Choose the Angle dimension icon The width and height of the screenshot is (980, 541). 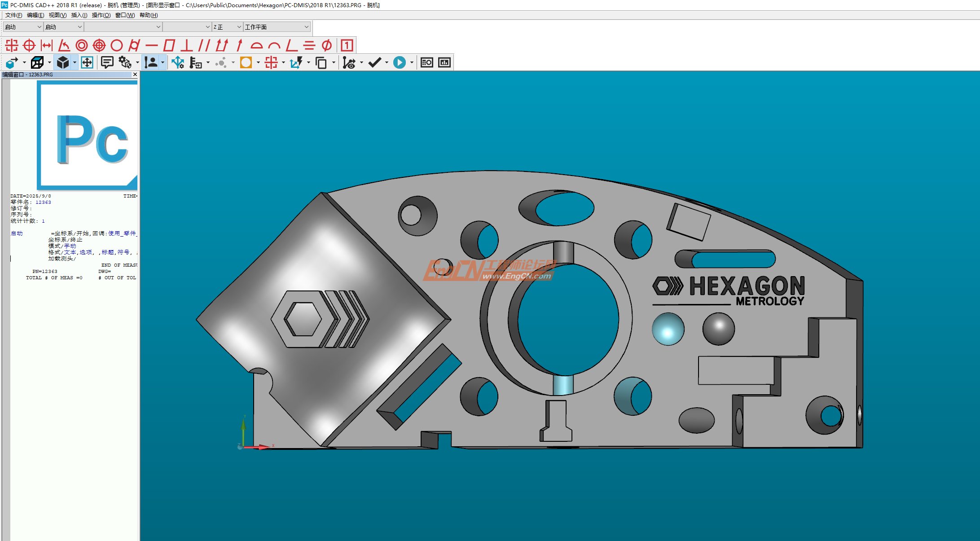(64, 45)
